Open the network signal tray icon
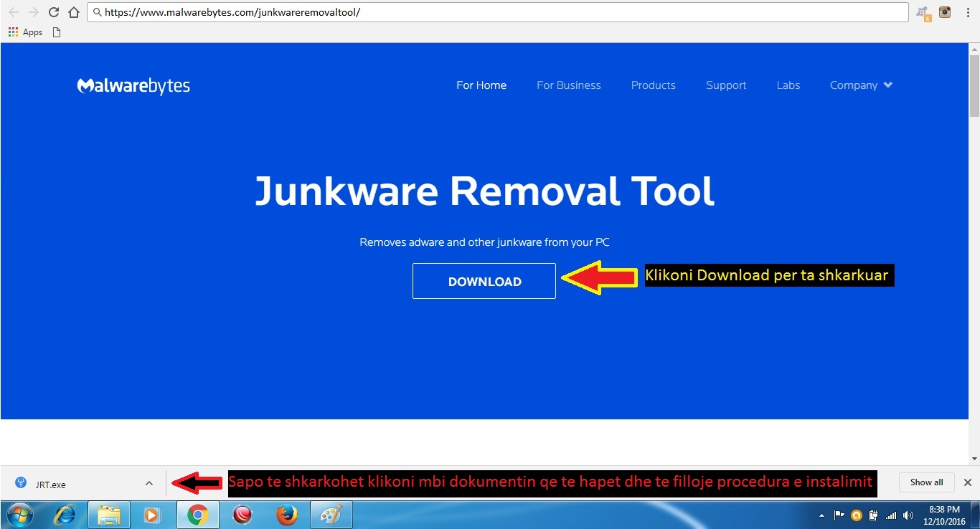Viewport: 980px width, 529px height. (x=891, y=515)
